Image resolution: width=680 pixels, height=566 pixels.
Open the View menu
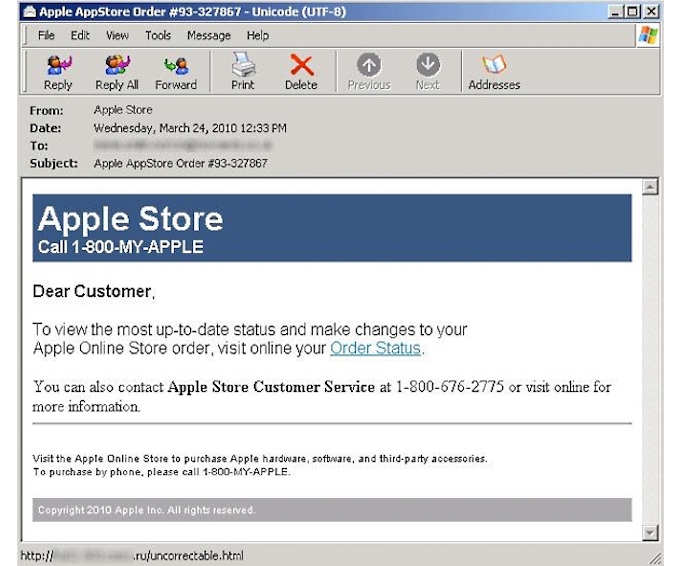point(117,35)
